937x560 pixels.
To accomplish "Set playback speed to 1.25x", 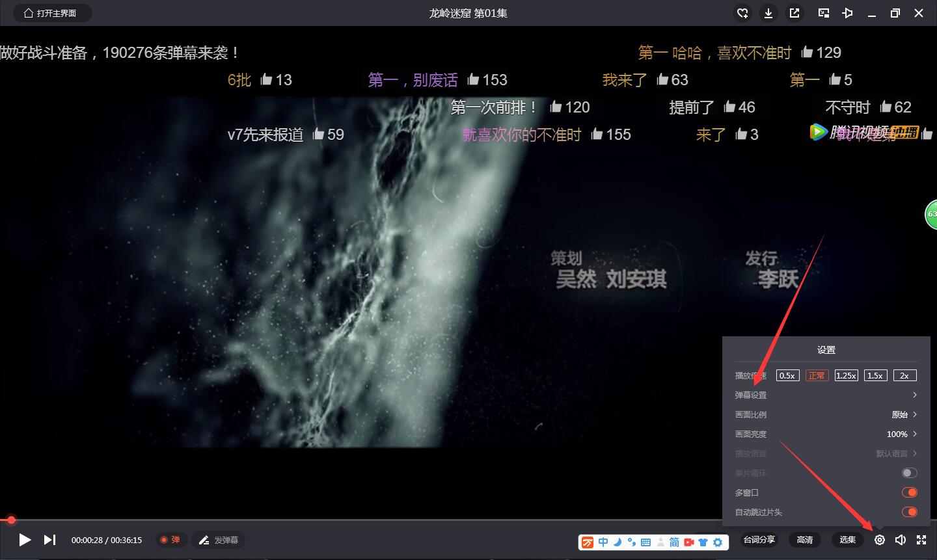I will 846,375.
